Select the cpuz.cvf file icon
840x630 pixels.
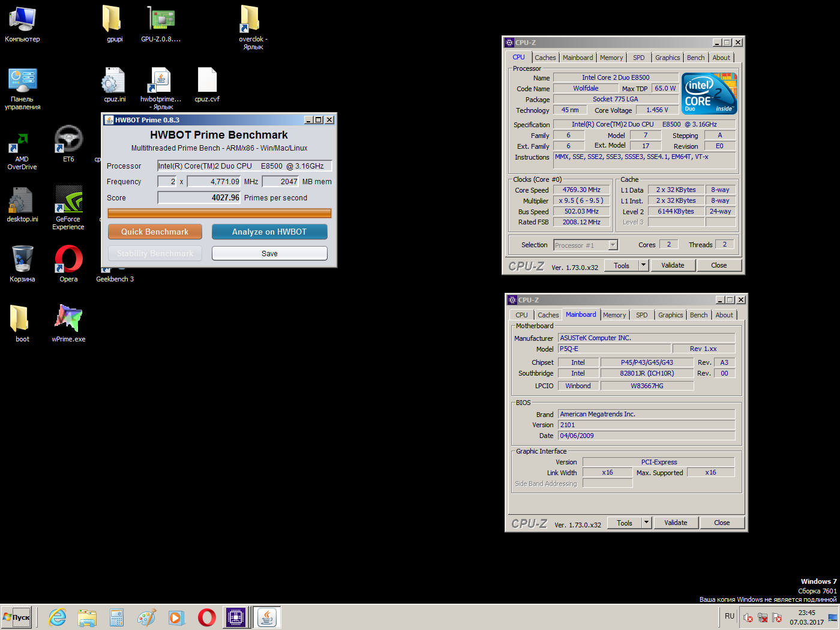pyautogui.click(x=207, y=84)
